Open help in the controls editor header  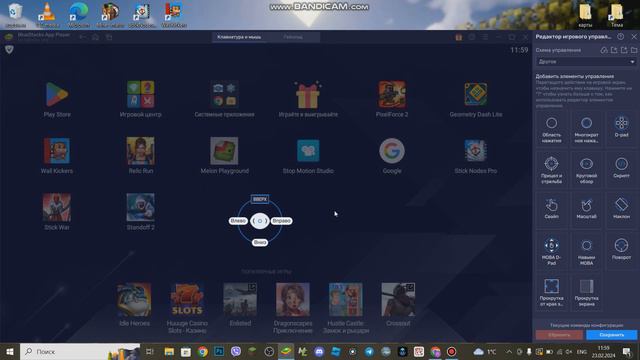(x=620, y=37)
